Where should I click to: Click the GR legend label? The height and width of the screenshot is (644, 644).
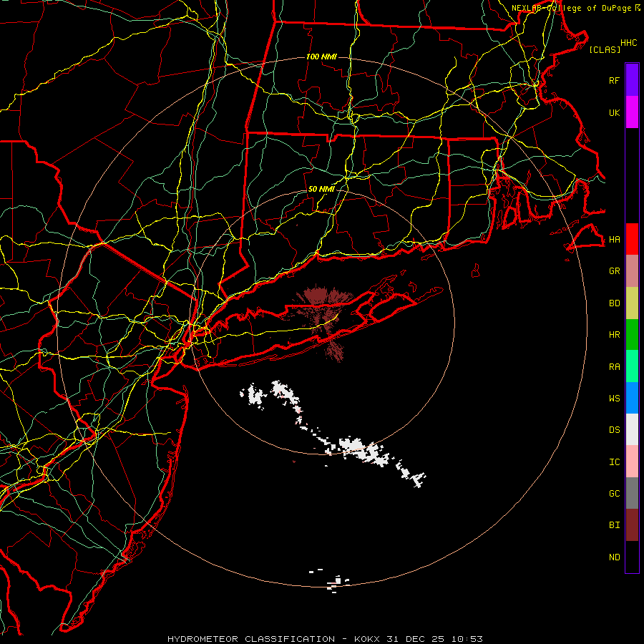(615, 271)
